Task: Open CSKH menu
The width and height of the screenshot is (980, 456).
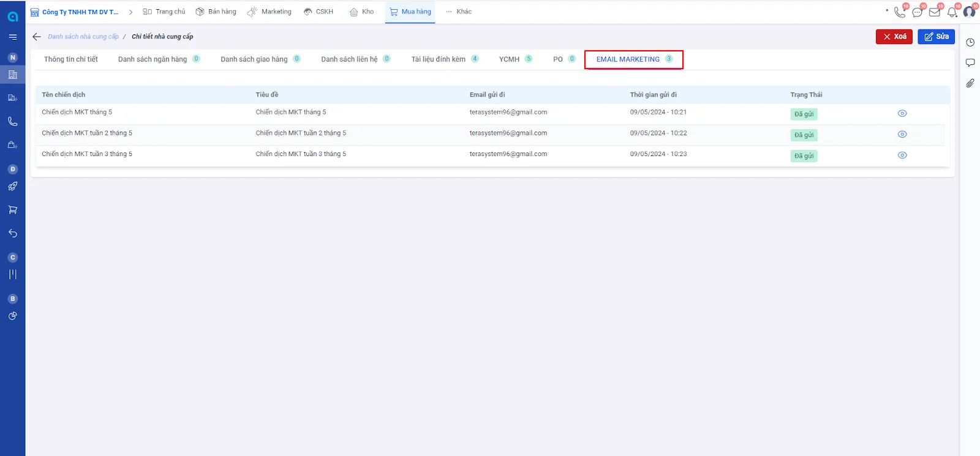Action: click(x=318, y=12)
